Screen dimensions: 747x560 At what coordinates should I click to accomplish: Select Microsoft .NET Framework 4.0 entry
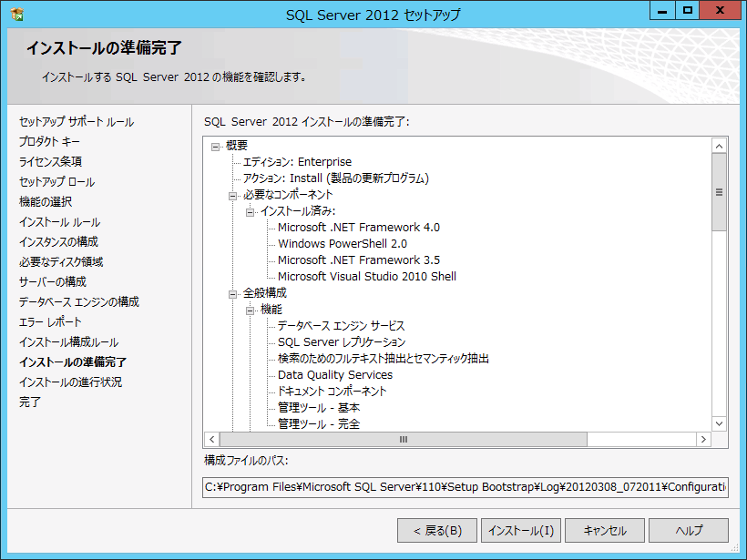(x=360, y=227)
